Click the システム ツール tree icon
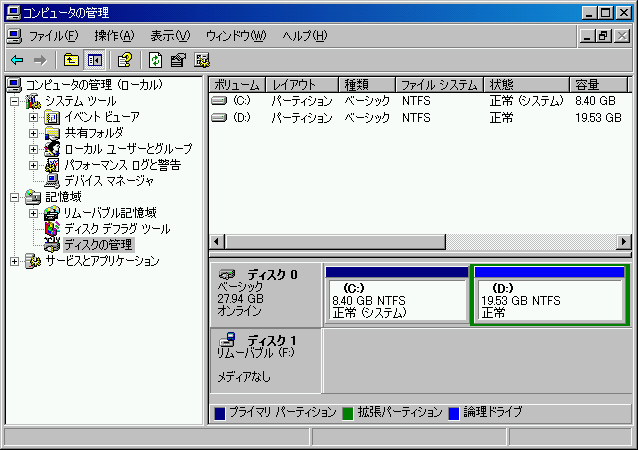Image resolution: width=638 pixels, height=450 pixels. pos(33,101)
